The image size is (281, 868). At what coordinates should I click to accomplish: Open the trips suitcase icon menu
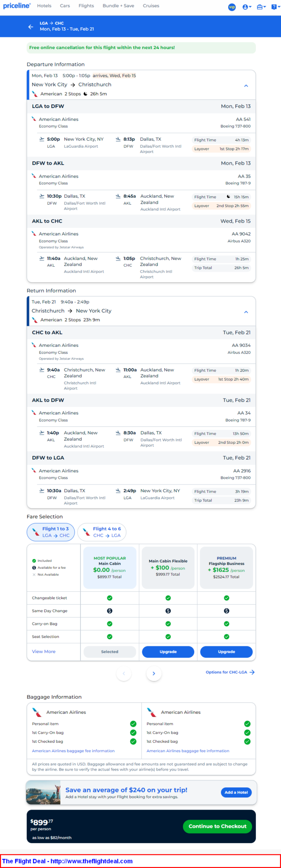coord(261,7)
